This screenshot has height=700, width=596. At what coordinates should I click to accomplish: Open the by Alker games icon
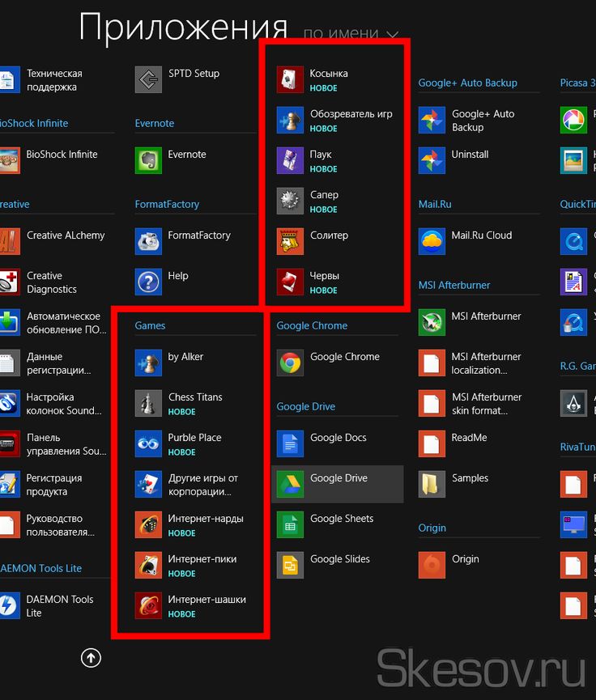(148, 363)
